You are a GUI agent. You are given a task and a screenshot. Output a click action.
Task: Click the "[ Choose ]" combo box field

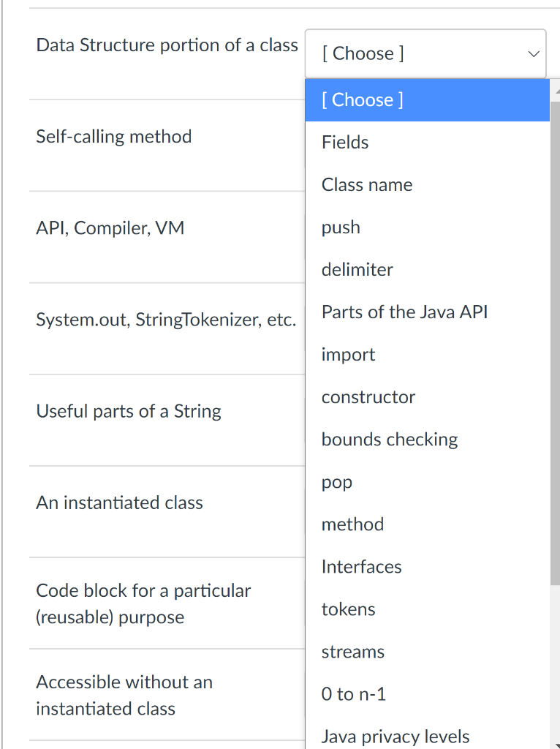pos(409,53)
